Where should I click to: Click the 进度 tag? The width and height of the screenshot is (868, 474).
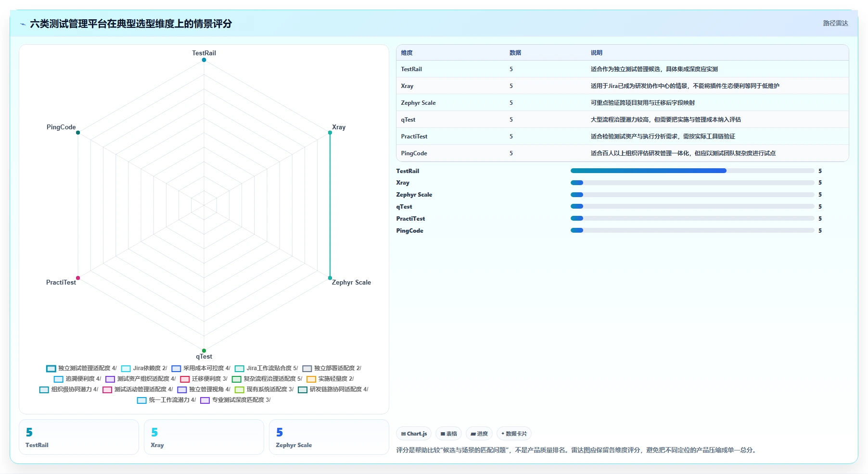[x=479, y=434]
